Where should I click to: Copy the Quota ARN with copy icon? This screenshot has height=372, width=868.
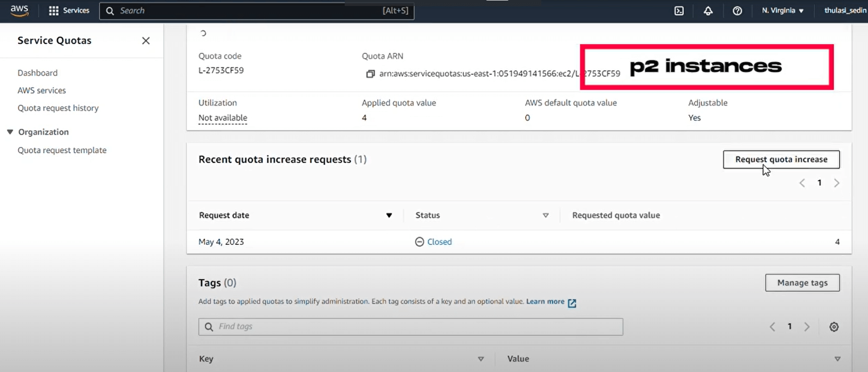tap(370, 74)
